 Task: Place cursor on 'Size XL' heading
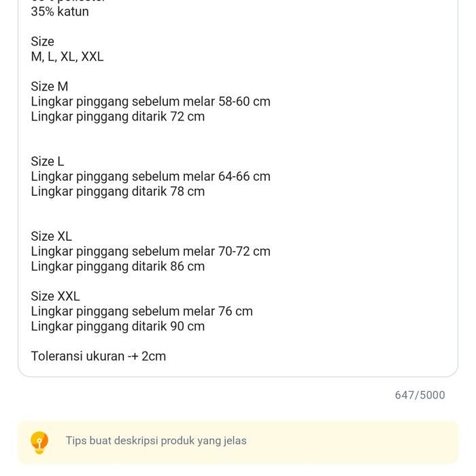click(x=51, y=236)
